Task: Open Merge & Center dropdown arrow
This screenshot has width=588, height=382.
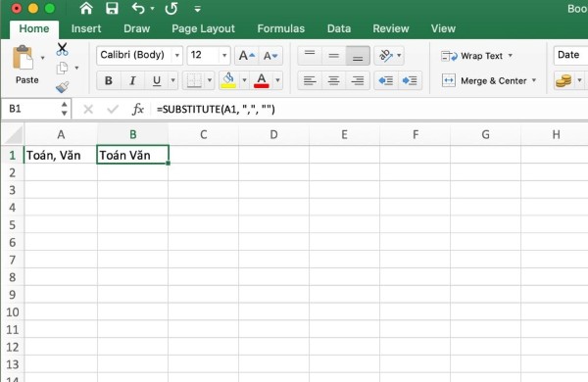Action: (534, 80)
